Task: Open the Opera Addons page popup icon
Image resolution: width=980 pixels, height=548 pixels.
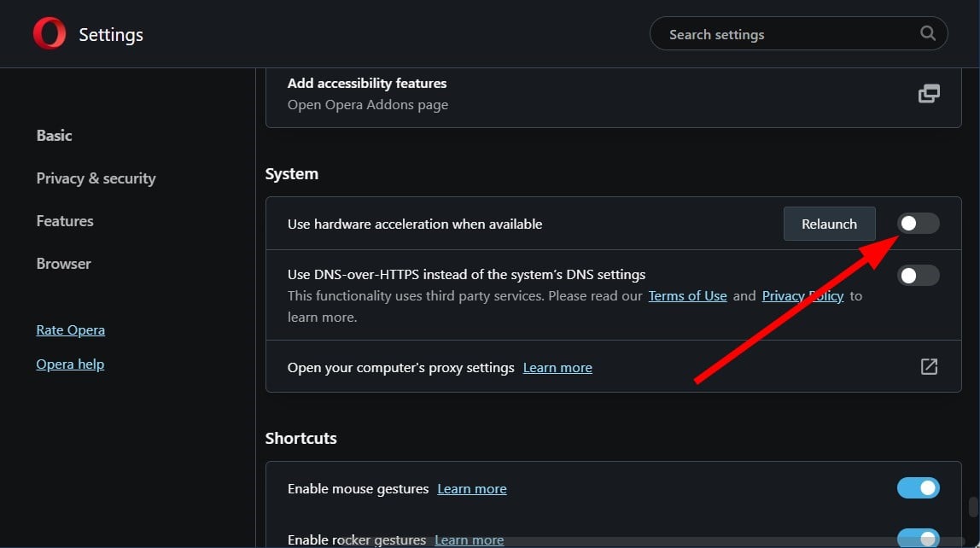Action: point(929,94)
